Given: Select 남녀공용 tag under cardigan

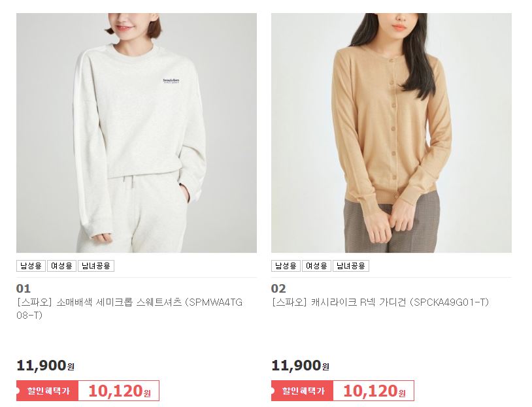Looking at the screenshot, I should [x=351, y=266].
